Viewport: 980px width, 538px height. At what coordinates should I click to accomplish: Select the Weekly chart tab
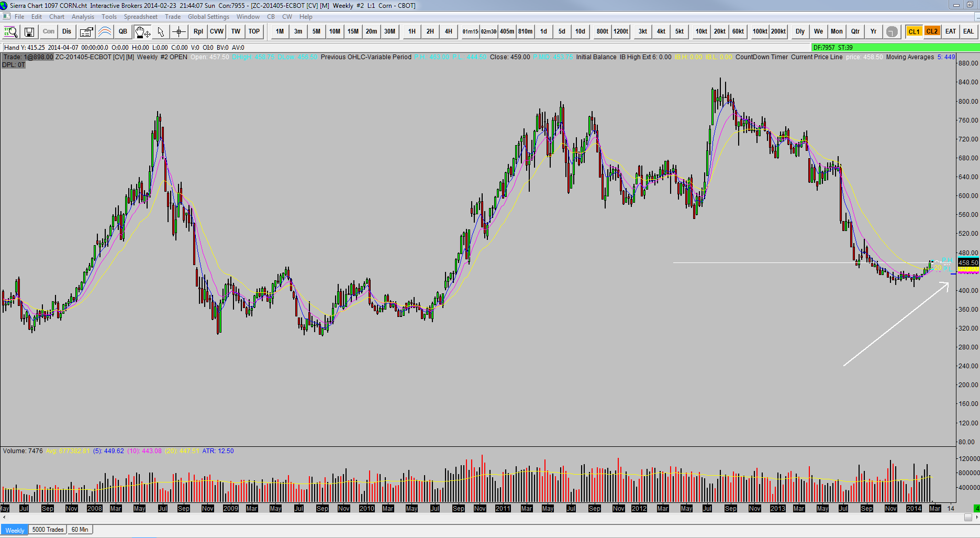(x=15, y=530)
